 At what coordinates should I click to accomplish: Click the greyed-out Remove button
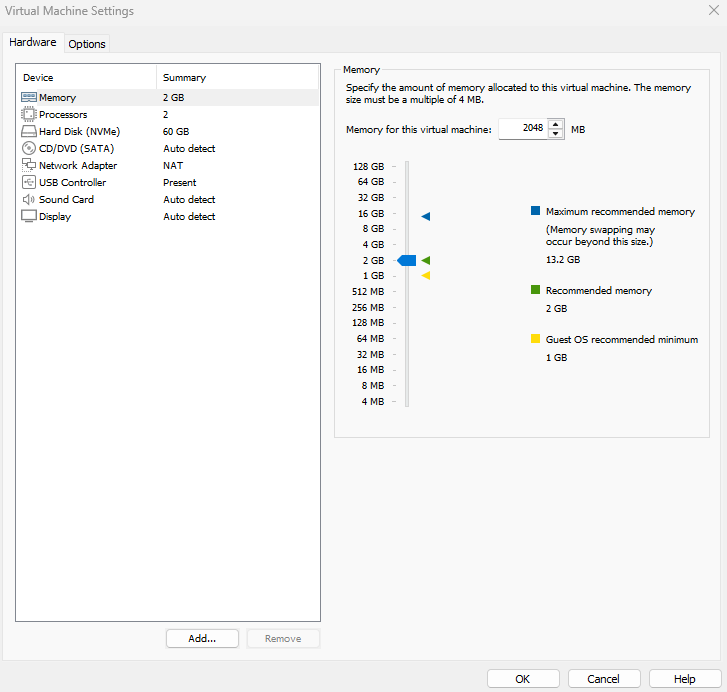pyautogui.click(x=283, y=638)
